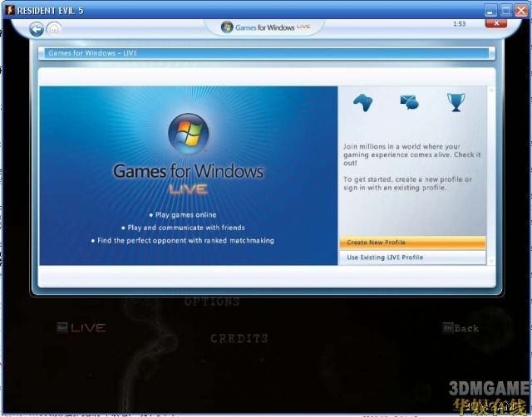Click the Windows orb logo in banner
The image size is (532, 417).
point(189,133)
